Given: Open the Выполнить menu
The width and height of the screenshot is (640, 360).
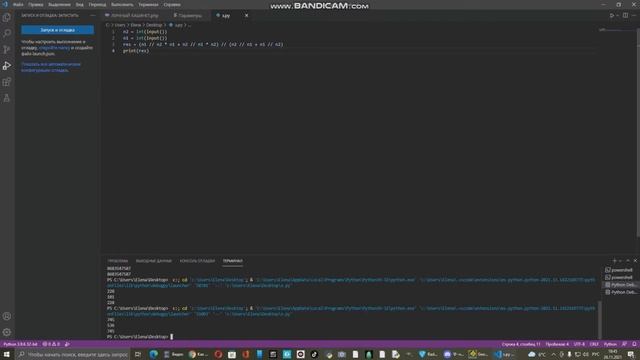Looking at the screenshot, I should (x=122, y=4).
